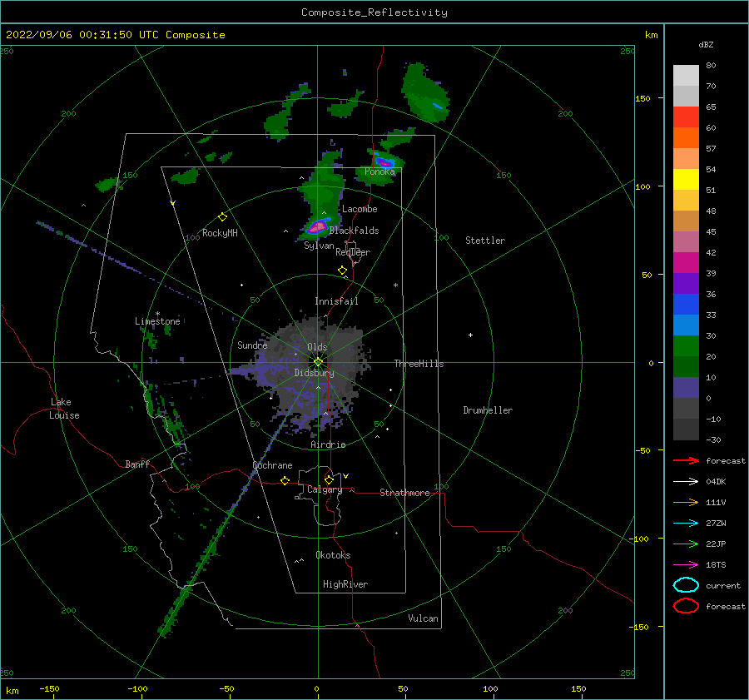The image size is (749, 700).
Task: Click the Olds label
Action: tap(317, 347)
